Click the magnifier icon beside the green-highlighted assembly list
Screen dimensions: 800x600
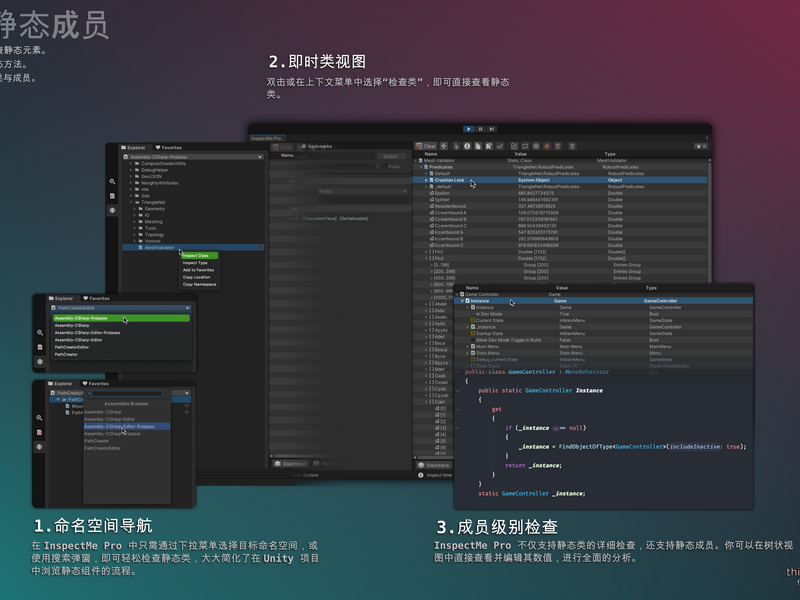click(x=40, y=333)
